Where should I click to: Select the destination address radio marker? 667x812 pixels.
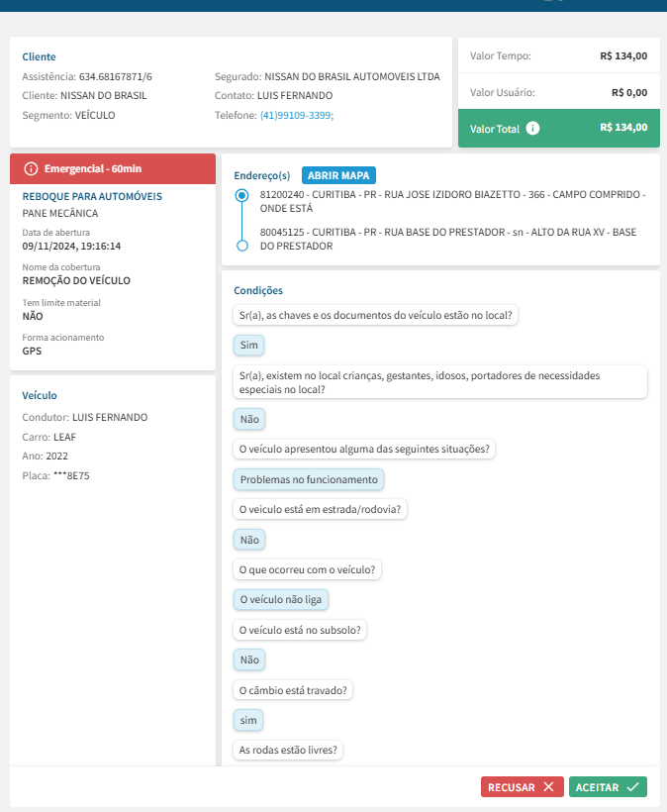tap(242, 246)
